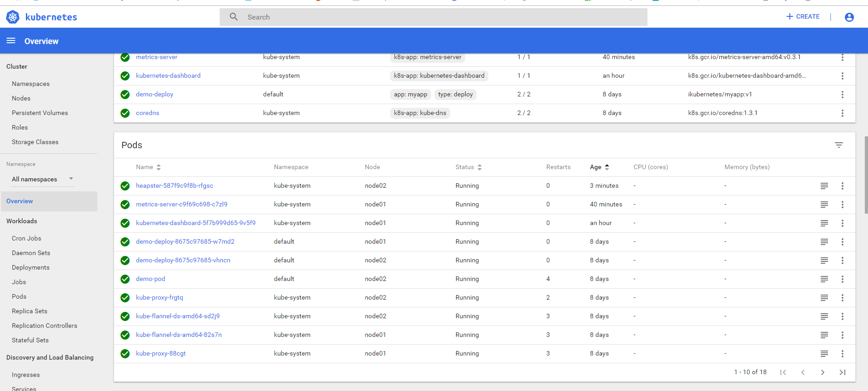Open the metrics-server-c9f69c698-c7zl9 pod link
This screenshot has width=868, height=391.
pyautogui.click(x=181, y=205)
